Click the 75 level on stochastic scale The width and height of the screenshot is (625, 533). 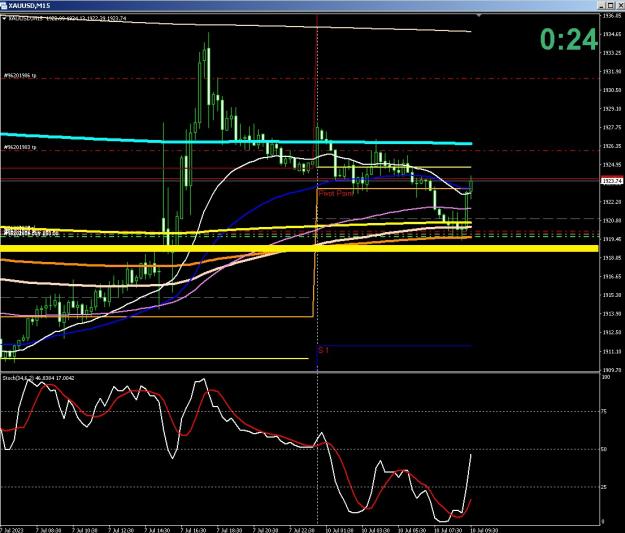(x=604, y=411)
